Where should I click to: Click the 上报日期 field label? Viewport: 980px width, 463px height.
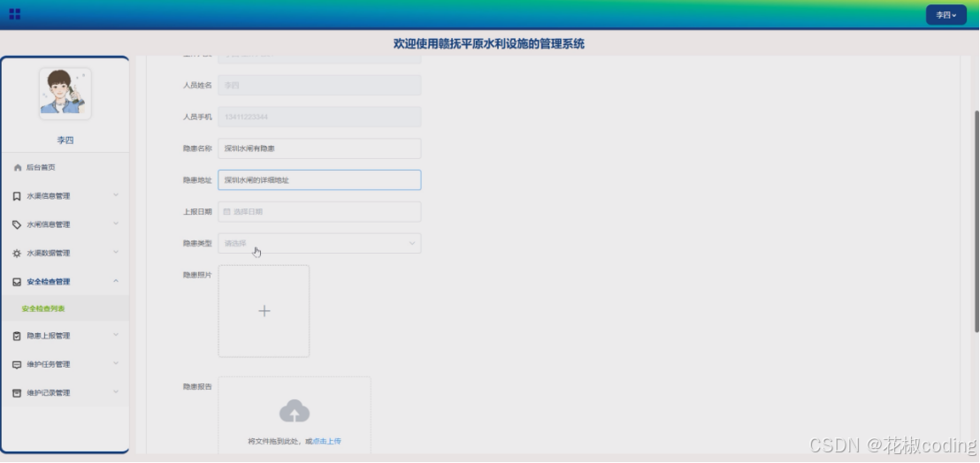tap(197, 211)
